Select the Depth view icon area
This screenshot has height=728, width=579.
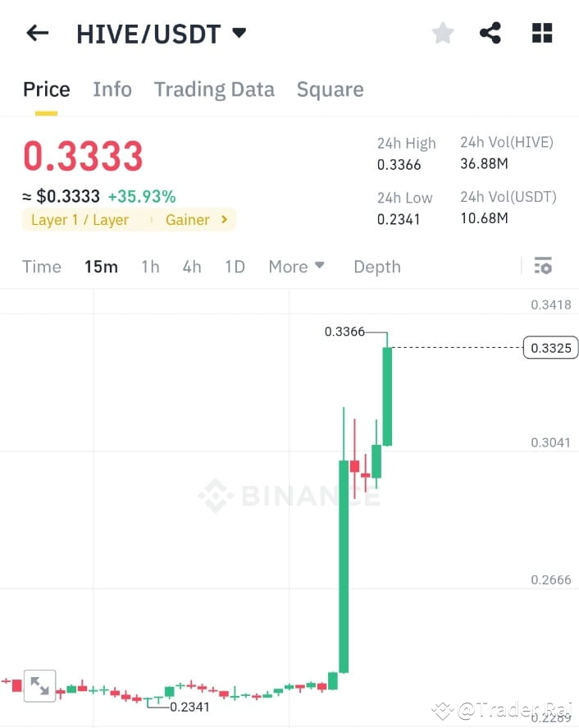pos(376,266)
